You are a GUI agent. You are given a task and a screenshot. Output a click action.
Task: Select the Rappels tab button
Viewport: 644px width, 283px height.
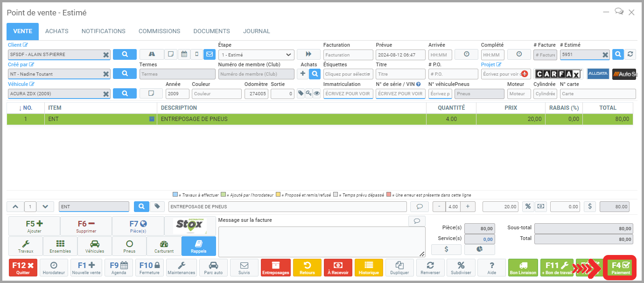pos(198,246)
